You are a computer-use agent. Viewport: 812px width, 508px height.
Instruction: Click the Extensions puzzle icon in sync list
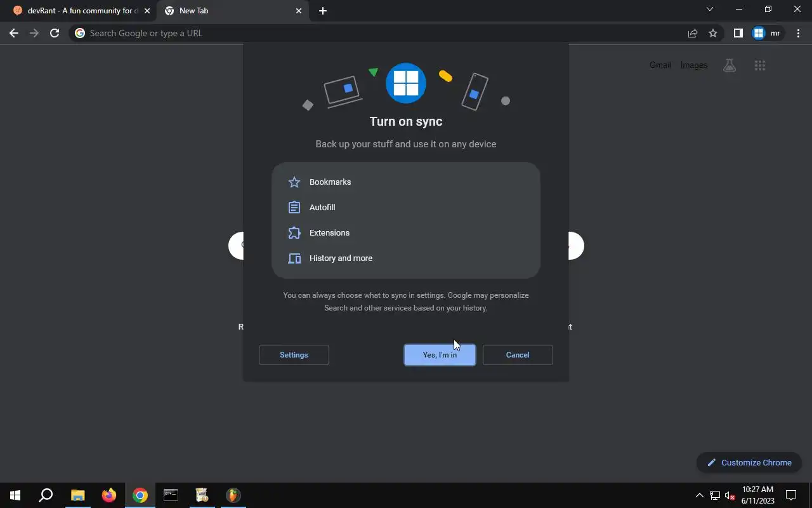(x=294, y=233)
